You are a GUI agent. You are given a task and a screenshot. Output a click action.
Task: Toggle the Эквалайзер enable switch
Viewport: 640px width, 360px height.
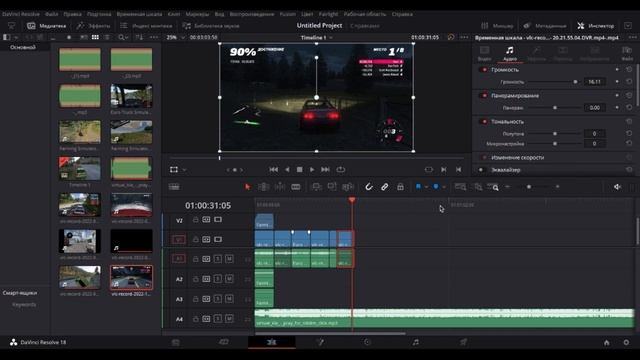481,170
